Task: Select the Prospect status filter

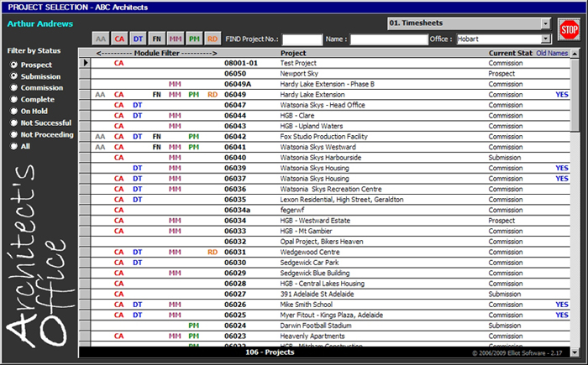Action: click(13, 65)
